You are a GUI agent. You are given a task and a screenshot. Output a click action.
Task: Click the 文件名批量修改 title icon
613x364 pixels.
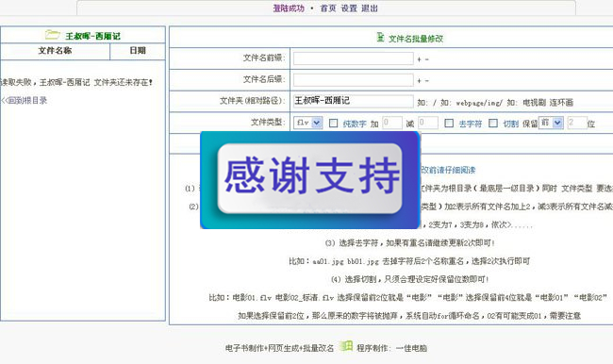[380, 37]
